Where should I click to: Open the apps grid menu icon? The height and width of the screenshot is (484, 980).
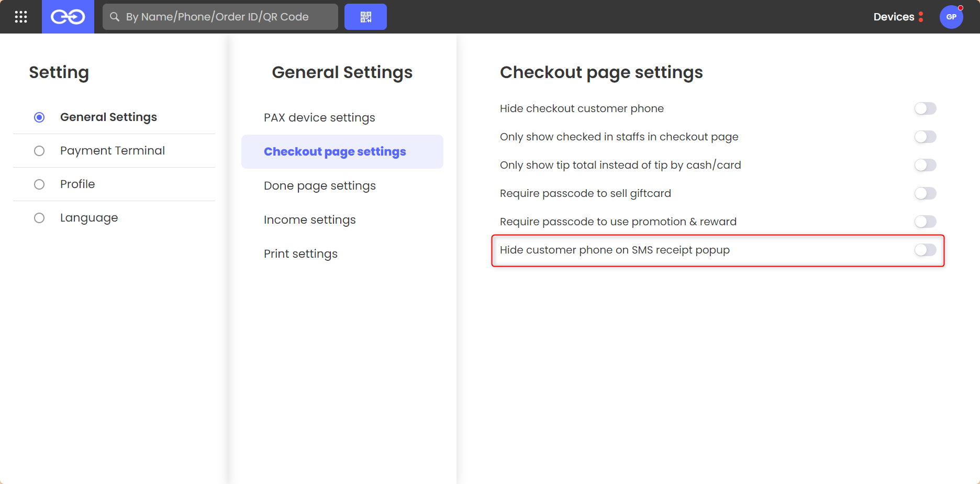tap(21, 17)
